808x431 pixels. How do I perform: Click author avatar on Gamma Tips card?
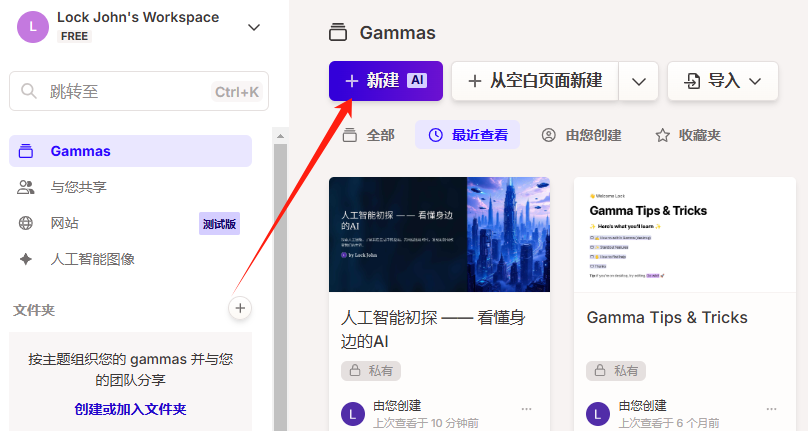[598, 414]
